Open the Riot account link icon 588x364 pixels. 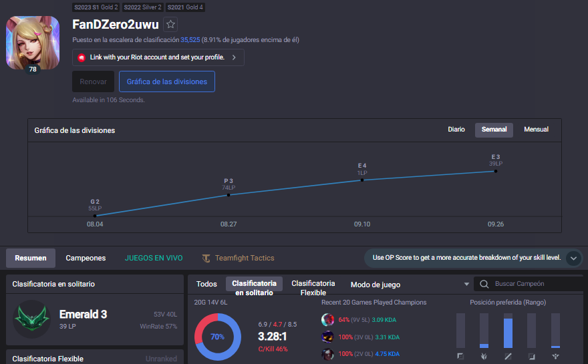[x=82, y=57]
